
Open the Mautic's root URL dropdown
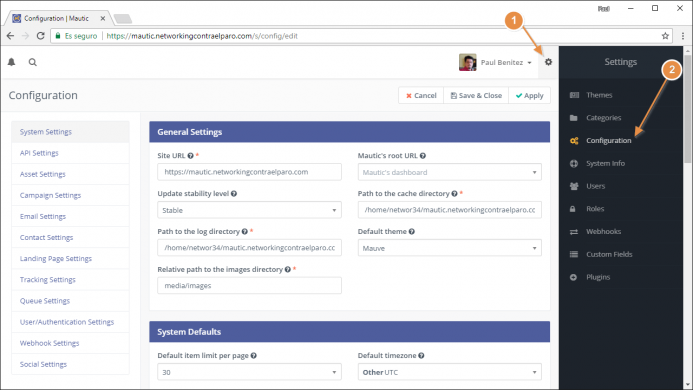449,172
